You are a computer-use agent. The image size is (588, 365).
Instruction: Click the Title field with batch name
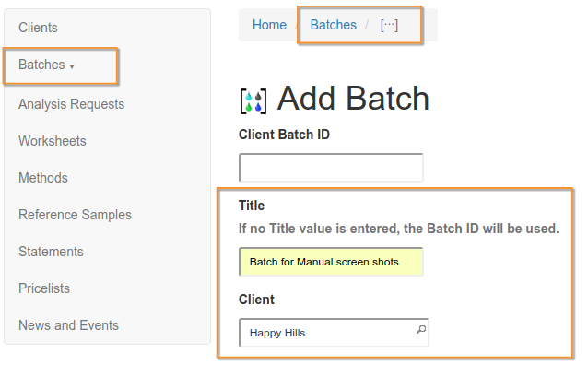[331, 262]
